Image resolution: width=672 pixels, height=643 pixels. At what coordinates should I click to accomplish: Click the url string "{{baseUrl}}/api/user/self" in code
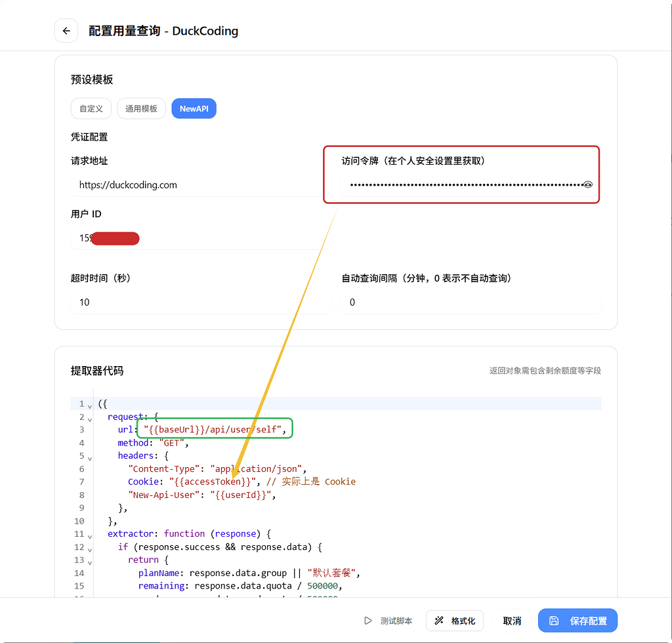coord(212,429)
